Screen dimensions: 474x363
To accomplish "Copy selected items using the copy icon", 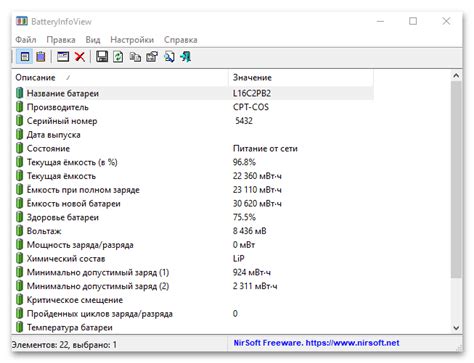I will point(135,57).
